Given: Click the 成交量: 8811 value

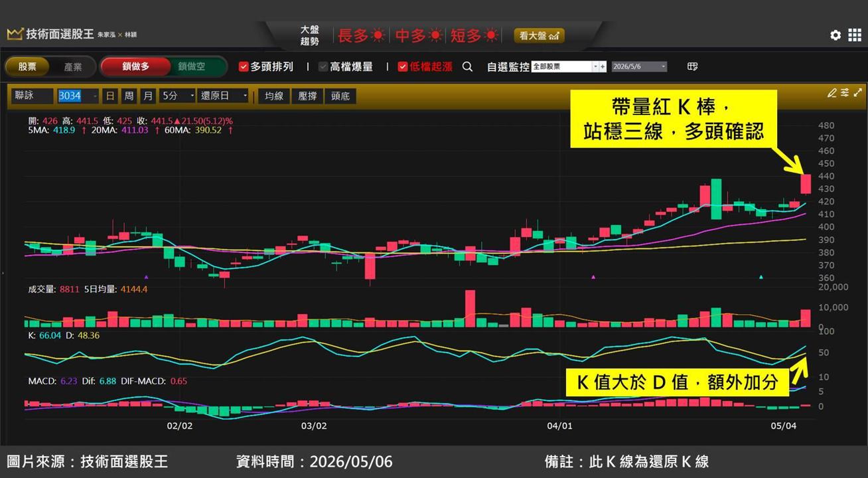Looking at the screenshot, I should 54,289.
